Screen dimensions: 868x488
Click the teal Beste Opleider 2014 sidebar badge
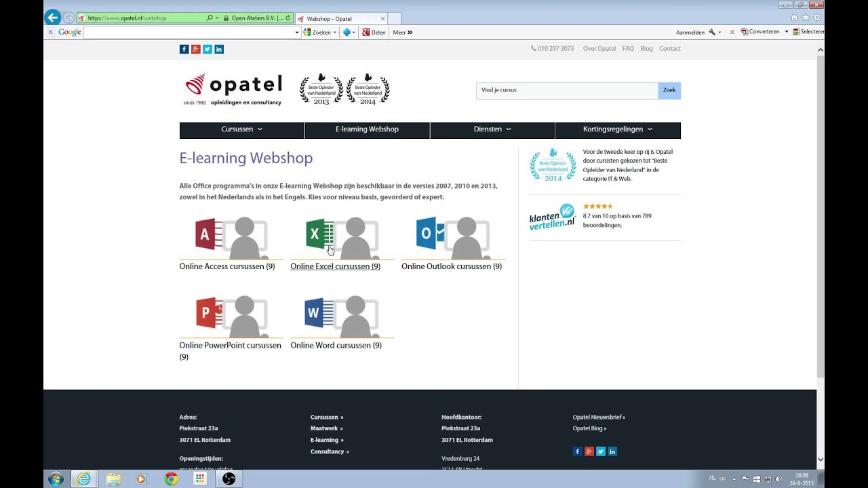click(553, 165)
